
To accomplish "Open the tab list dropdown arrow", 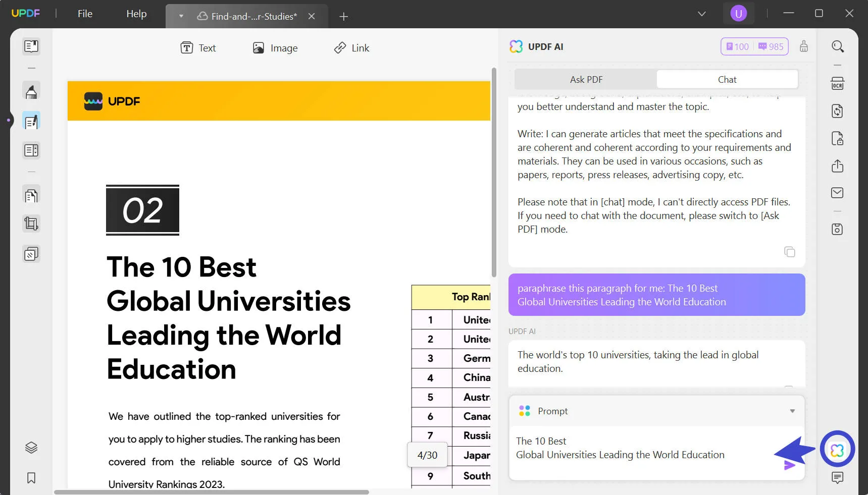I will tap(181, 16).
